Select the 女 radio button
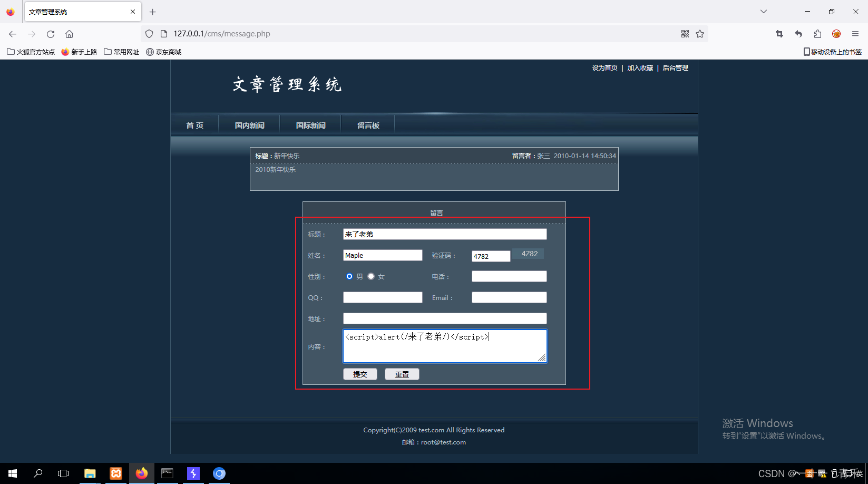Image resolution: width=868 pixels, height=484 pixels. pyautogui.click(x=371, y=276)
